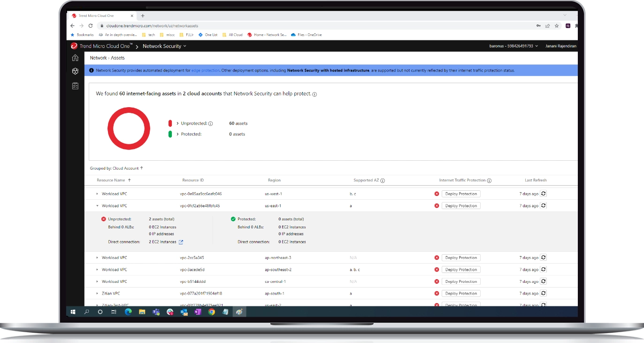Expand row vpc-2cc5a345
This screenshot has width=644, height=343.
coord(97,257)
